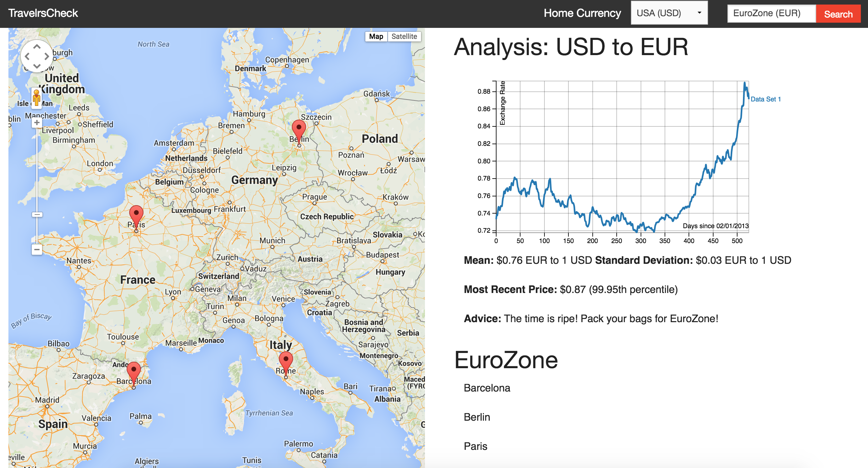868x468 pixels.
Task: Click the Paris map marker pin
Action: click(x=136, y=215)
